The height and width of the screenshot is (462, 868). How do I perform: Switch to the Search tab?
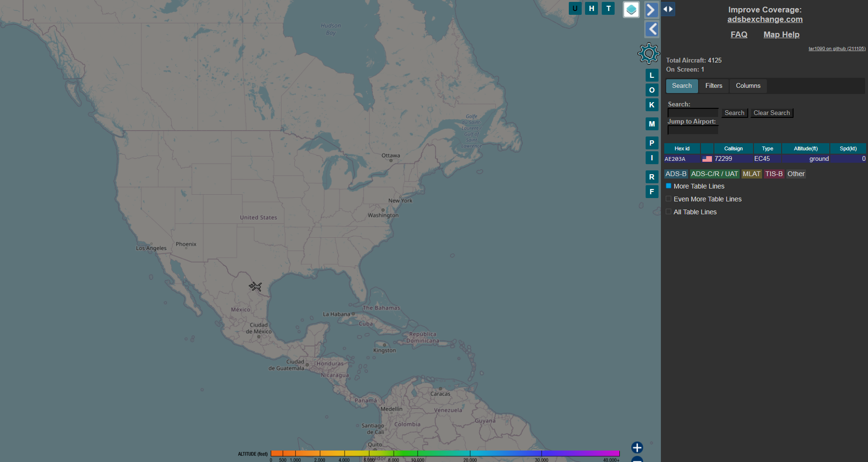[682, 86]
